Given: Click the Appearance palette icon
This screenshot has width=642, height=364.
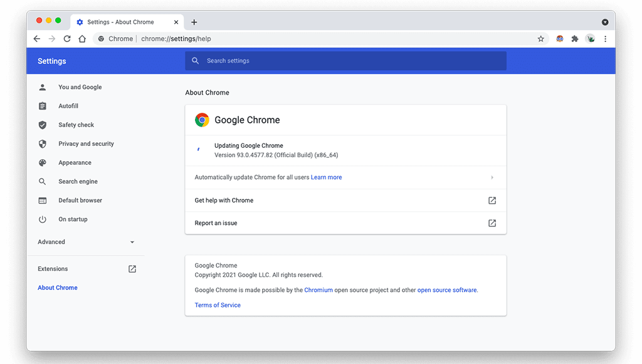Looking at the screenshot, I should point(43,162).
